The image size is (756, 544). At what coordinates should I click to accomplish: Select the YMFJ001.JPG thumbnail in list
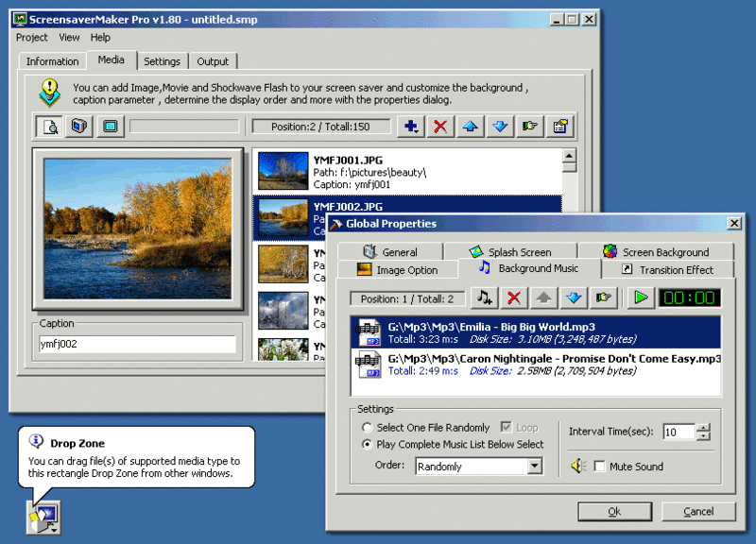(283, 171)
